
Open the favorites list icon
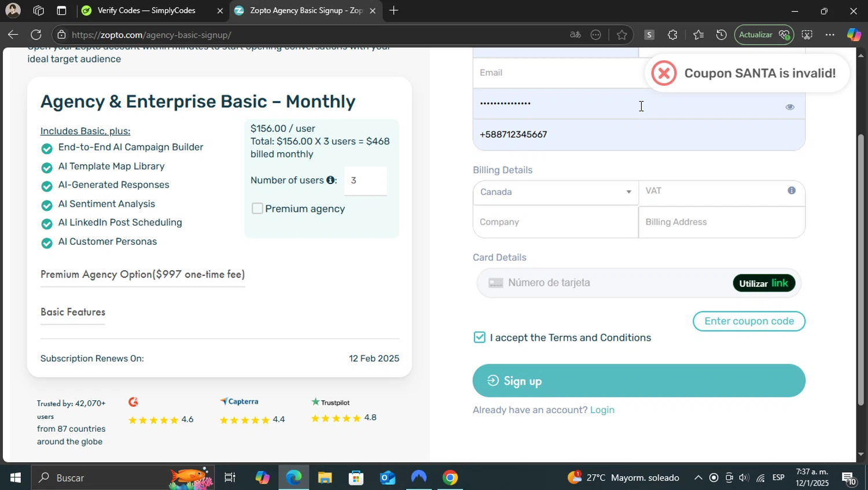pyautogui.click(x=698, y=35)
